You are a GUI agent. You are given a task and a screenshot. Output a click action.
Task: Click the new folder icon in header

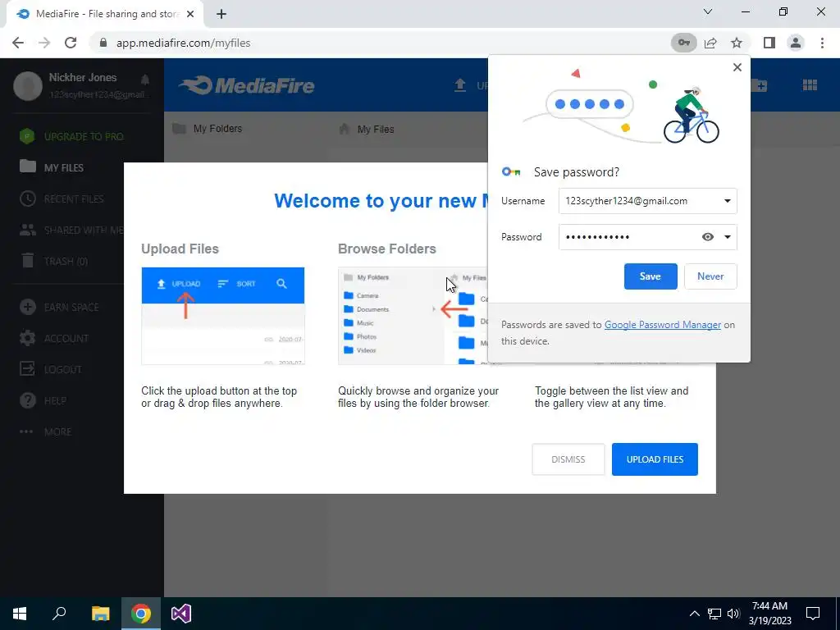click(x=759, y=85)
